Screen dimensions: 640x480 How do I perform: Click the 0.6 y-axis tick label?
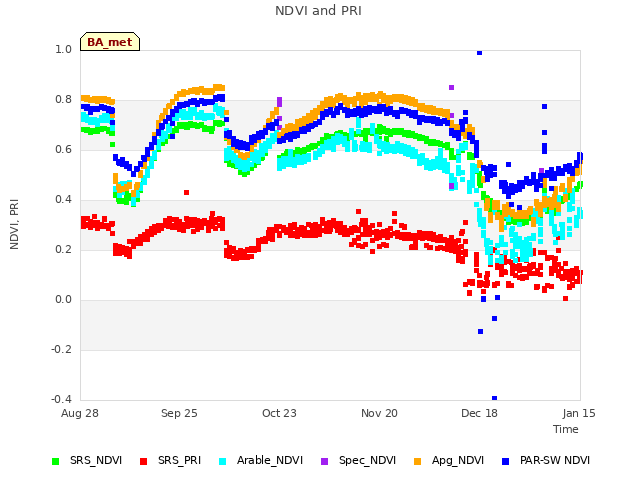click(x=63, y=149)
